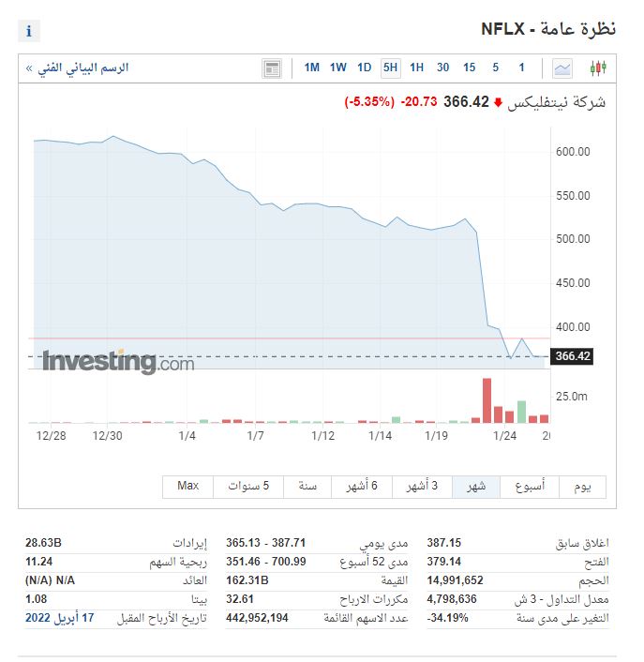Open the news overlay icon in chart toolbar

tap(272, 68)
